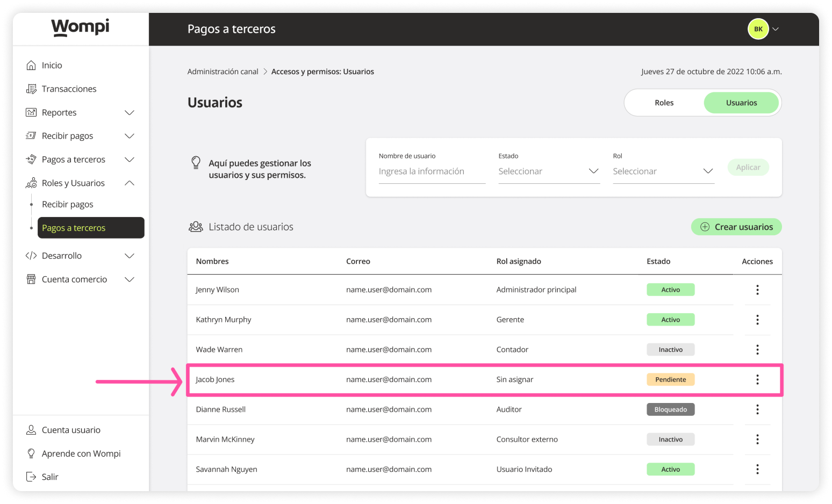This screenshot has height=504, width=832.
Task: Select the Usuarios tab
Action: tap(741, 102)
